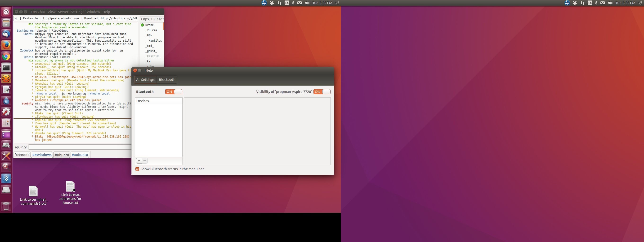This screenshot has height=242, width=644.
Task: Open the View menu in HexChat
Action: click(x=51, y=12)
